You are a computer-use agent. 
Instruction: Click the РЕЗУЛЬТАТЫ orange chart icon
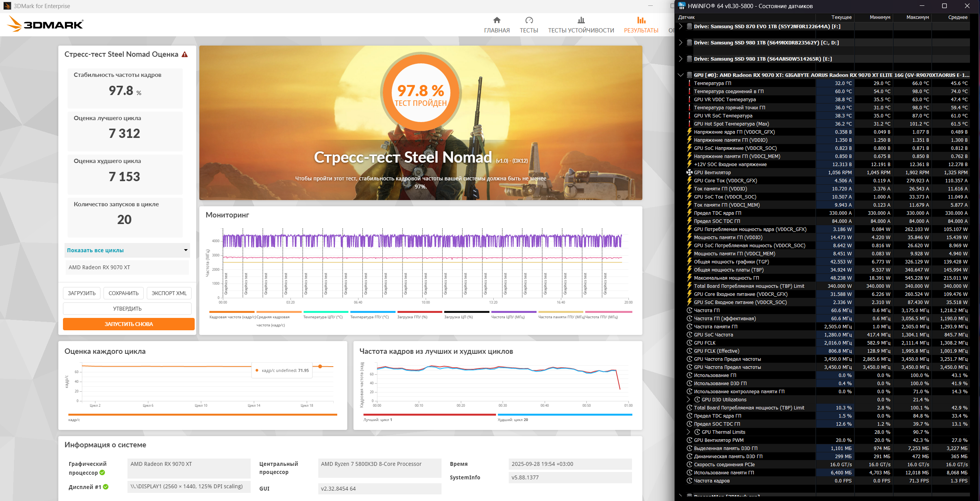[x=641, y=20]
